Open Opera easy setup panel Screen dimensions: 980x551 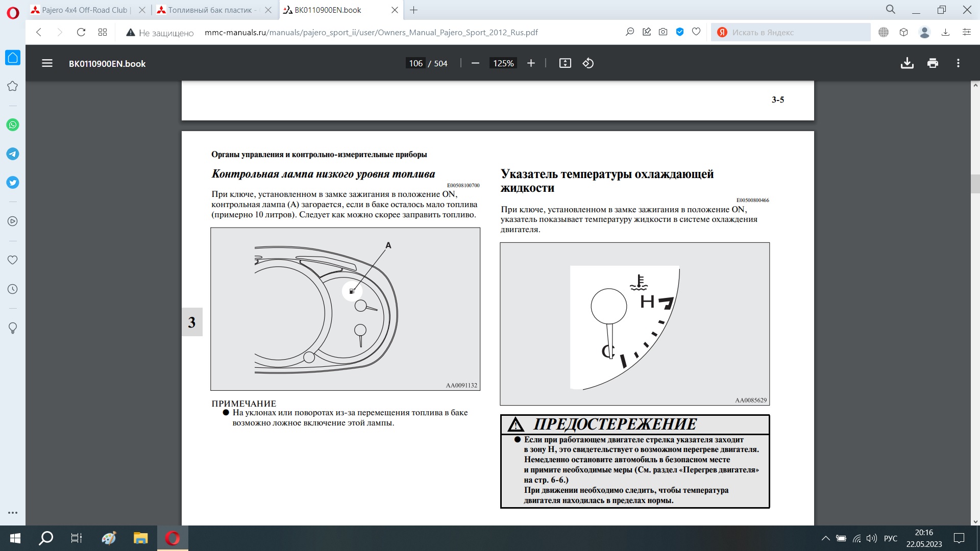coord(966,32)
